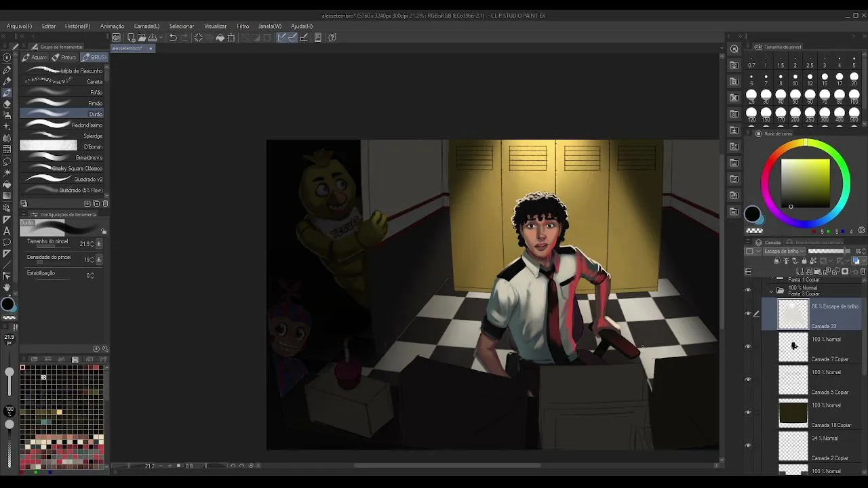This screenshot has height=488, width=868.
Task: Toggle visibility of Camada 18 Copiar layer
Action: (748, 412)
